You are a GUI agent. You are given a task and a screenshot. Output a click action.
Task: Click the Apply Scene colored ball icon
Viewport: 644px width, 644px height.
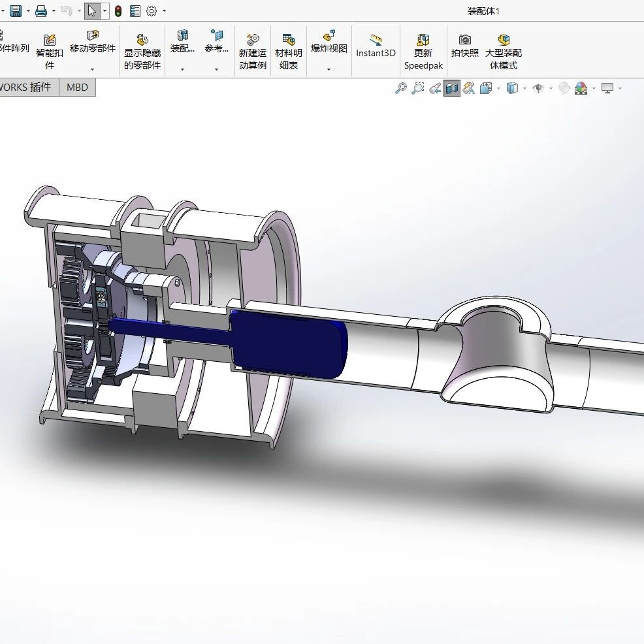click(x=581, y=88)
